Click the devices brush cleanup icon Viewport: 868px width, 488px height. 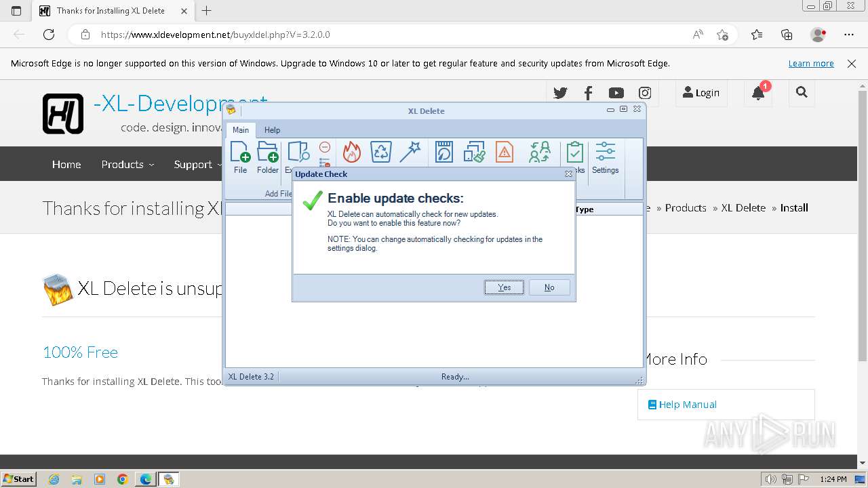click(475, 152)
